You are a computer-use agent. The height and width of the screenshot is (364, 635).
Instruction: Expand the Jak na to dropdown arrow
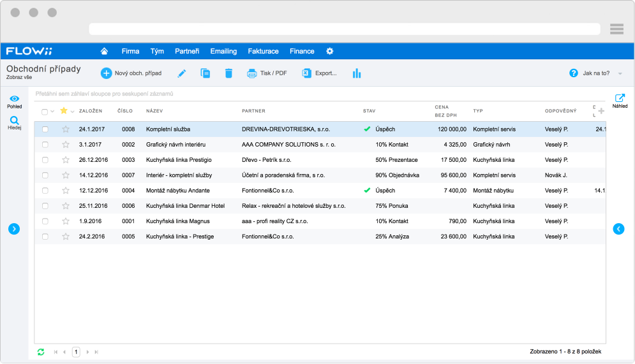[x=620, y=73]
